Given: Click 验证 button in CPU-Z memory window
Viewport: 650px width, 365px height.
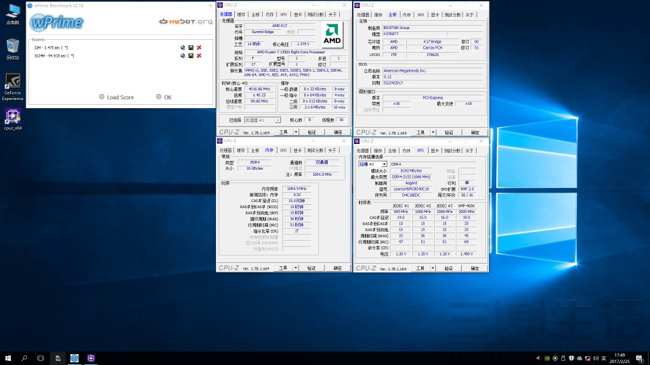Looking at the screenshot, I should coord(311,268).
